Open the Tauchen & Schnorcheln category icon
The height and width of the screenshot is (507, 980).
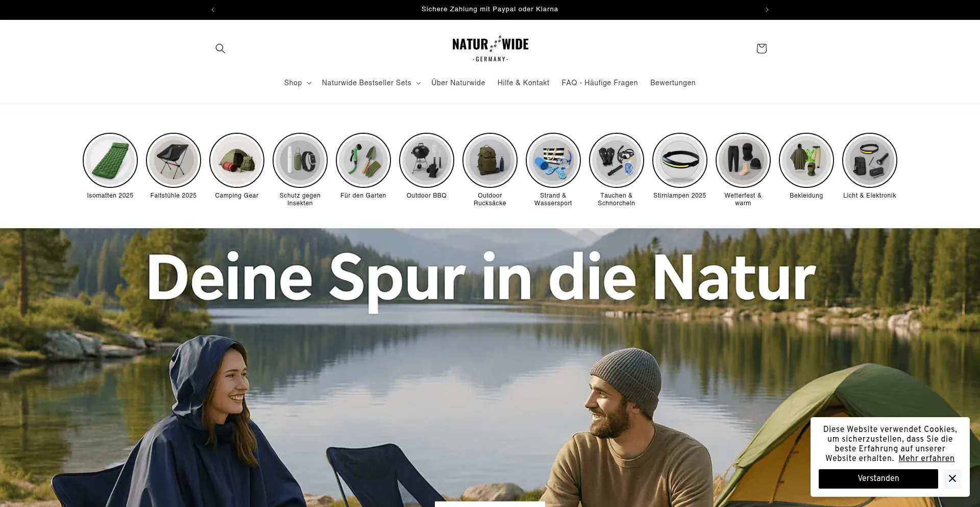point(617,160)
